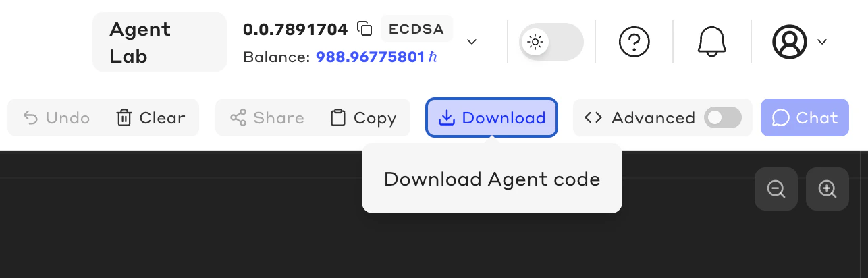This screenshot has width=868, height=278.
Task: Copy the agent using Copy button
Action: [363, 118]
